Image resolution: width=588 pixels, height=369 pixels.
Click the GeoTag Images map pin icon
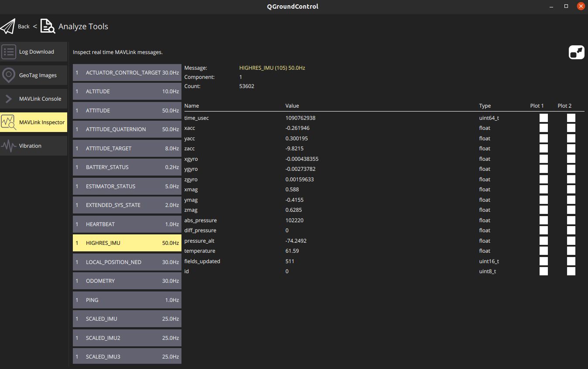pos(9,75)
